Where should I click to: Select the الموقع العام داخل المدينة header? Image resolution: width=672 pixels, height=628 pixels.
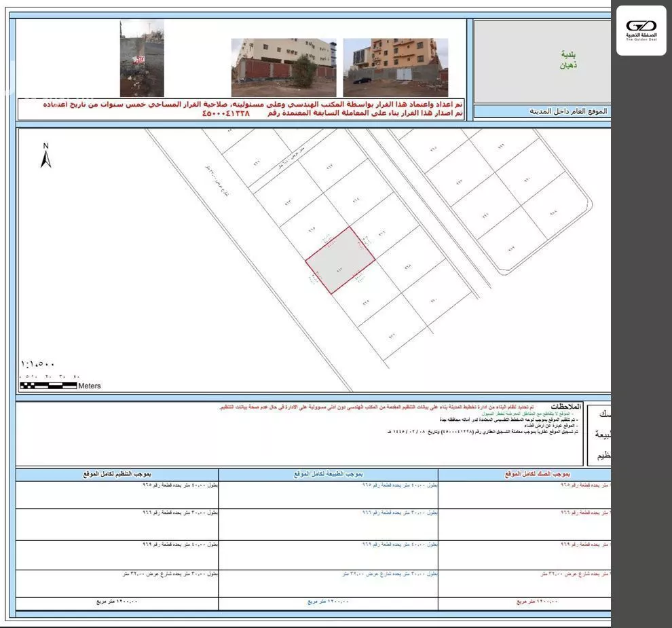(543, 111)
